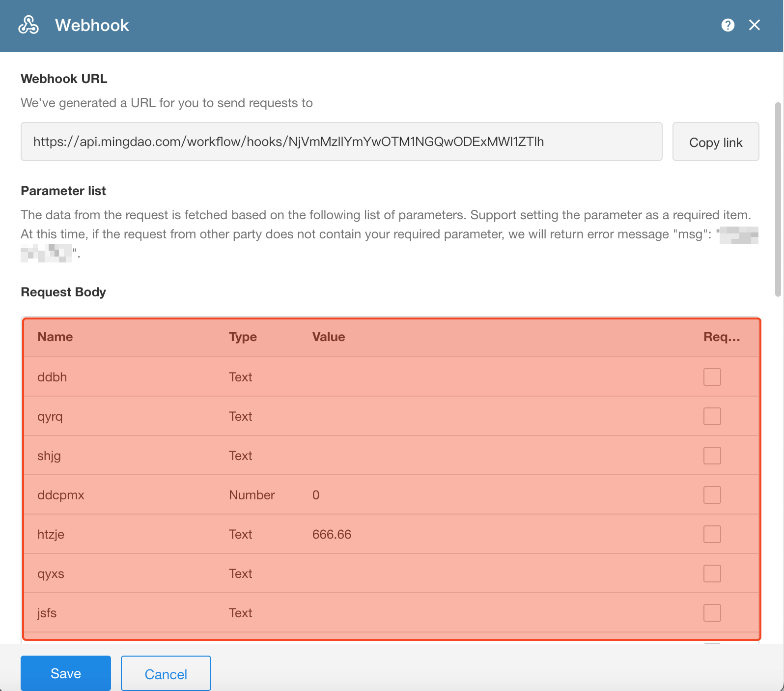The height and width of the screenshot is (691, 784).
Task: Check the Required box for ddbh
Action: [x=712, y=377]
